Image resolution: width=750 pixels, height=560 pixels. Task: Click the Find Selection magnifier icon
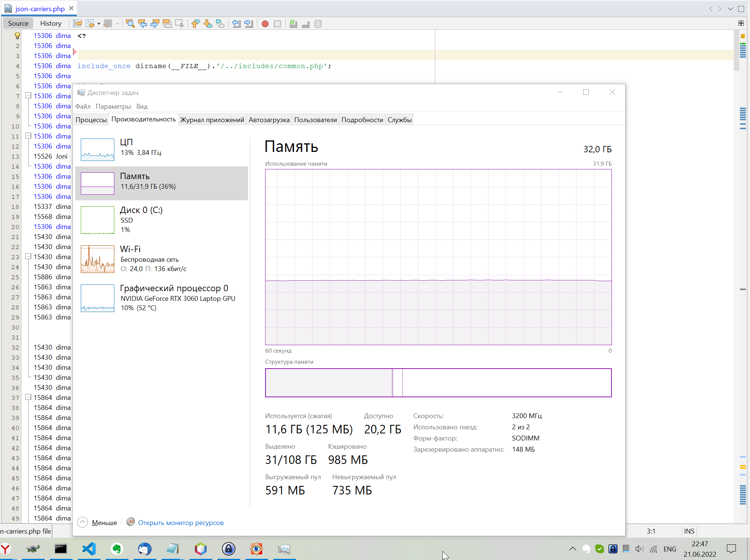coord(130,24)
